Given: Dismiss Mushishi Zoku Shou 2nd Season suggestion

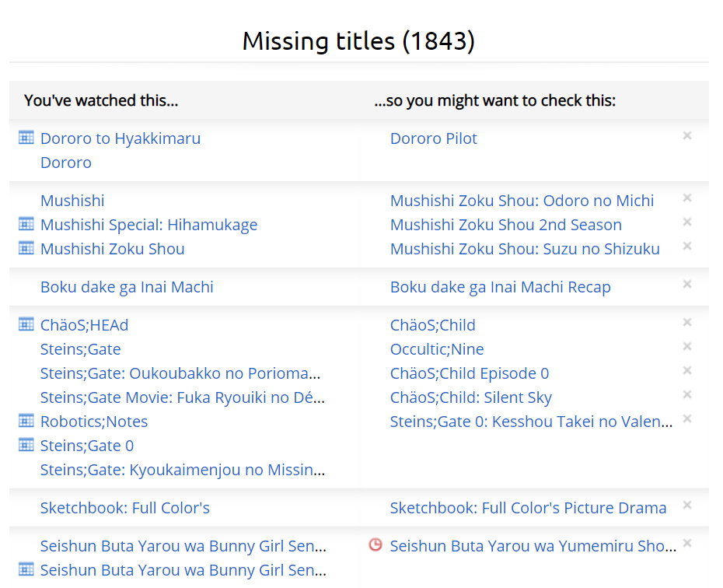Looking at the screenshot, I should coord(687,222).
